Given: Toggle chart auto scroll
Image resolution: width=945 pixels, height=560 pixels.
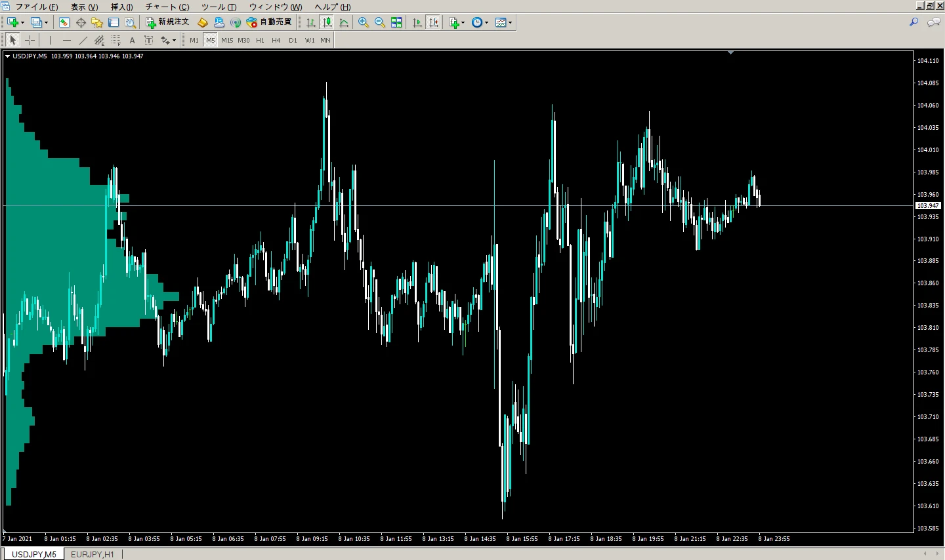Looking at the screenshot, I should 417,22.
